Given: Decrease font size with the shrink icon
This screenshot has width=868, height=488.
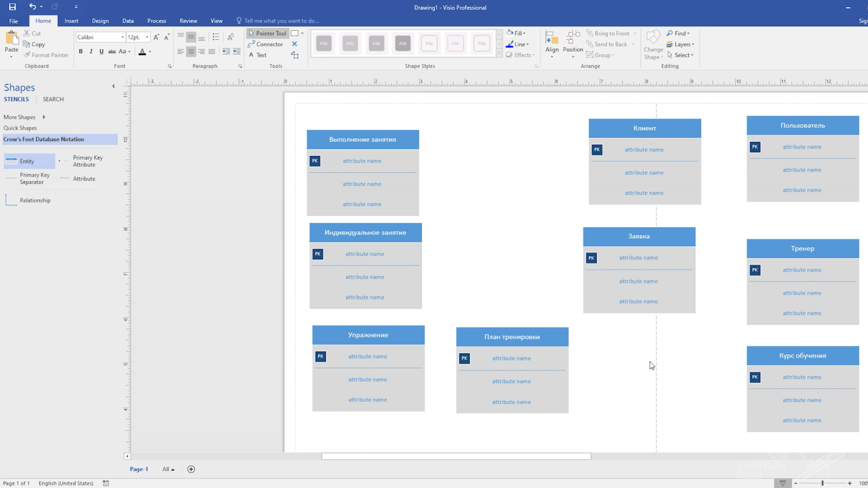Looking at the screenshot, I should tap(166, 37).
